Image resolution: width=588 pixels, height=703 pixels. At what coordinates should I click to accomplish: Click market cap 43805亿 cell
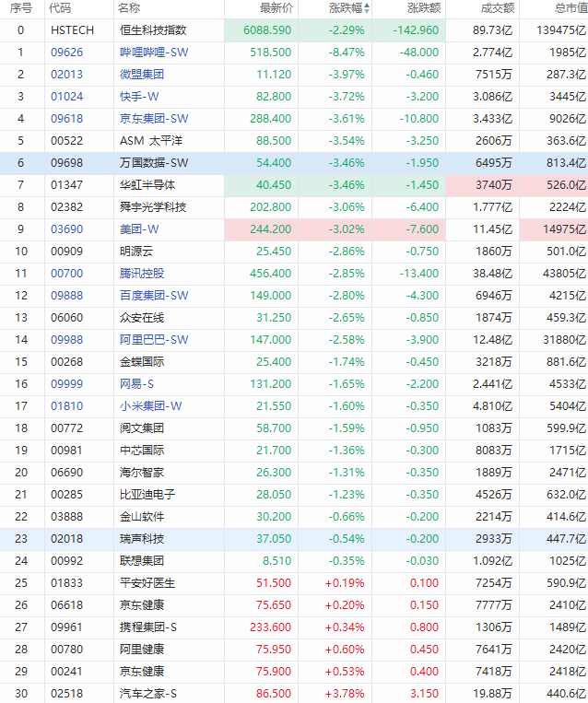(x=564, y=274)
